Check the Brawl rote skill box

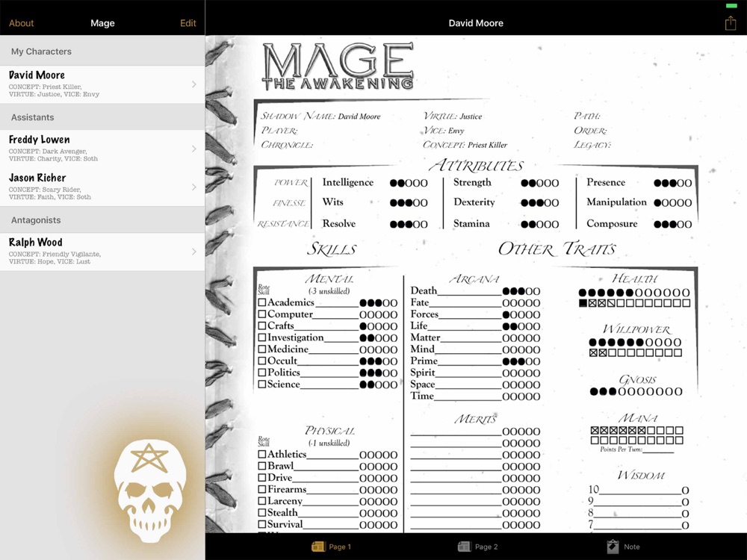point(262,466)
